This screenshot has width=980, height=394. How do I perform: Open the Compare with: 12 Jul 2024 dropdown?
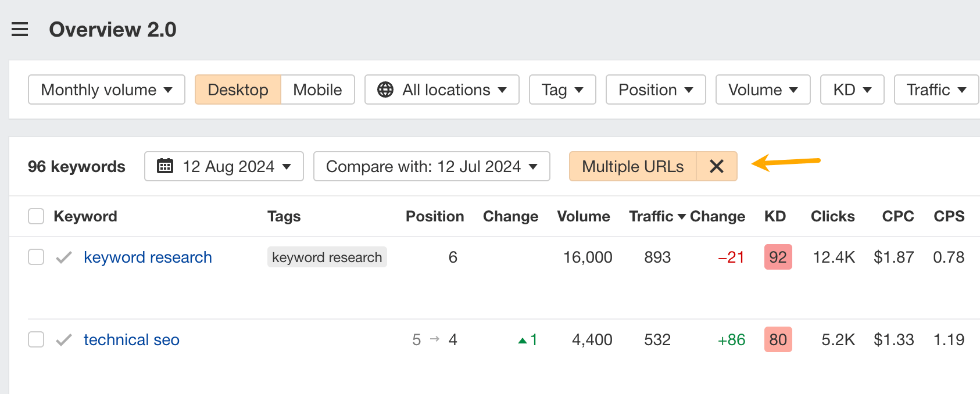point(431,166)
